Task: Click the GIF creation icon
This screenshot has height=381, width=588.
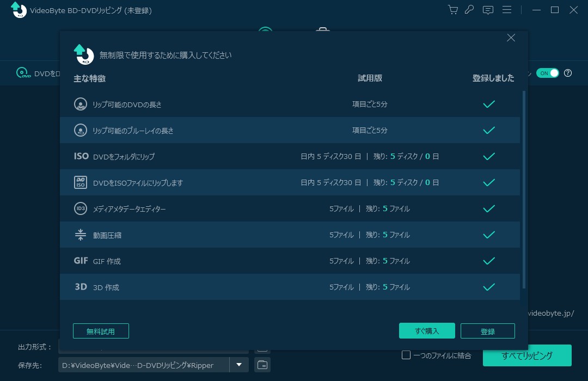Action: 81,261
